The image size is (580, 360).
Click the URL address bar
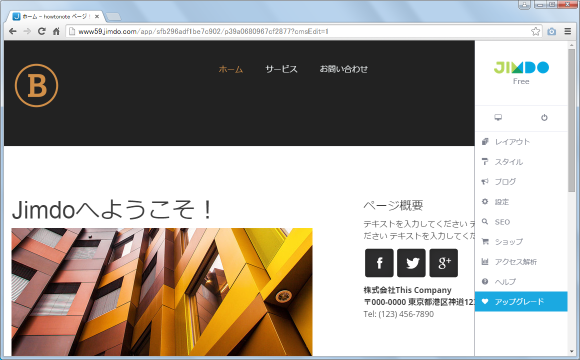[x=298, y=31]
